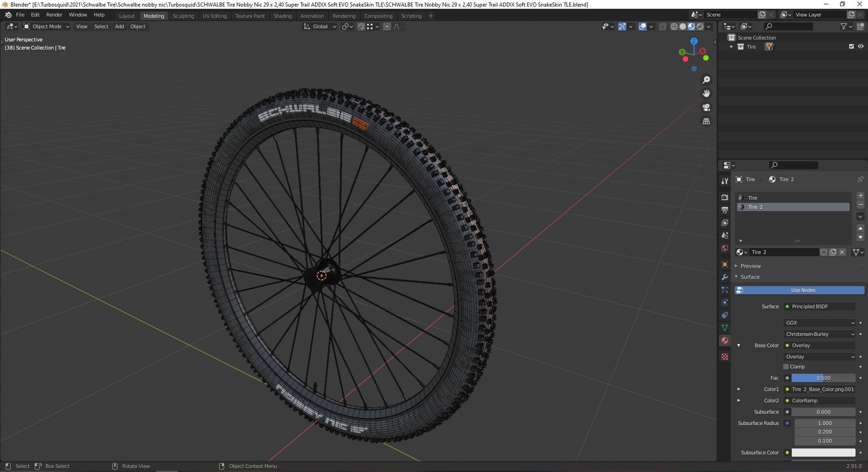Open the Object Mode dropdown
868x472 pixels.
[x=46, y=27]
